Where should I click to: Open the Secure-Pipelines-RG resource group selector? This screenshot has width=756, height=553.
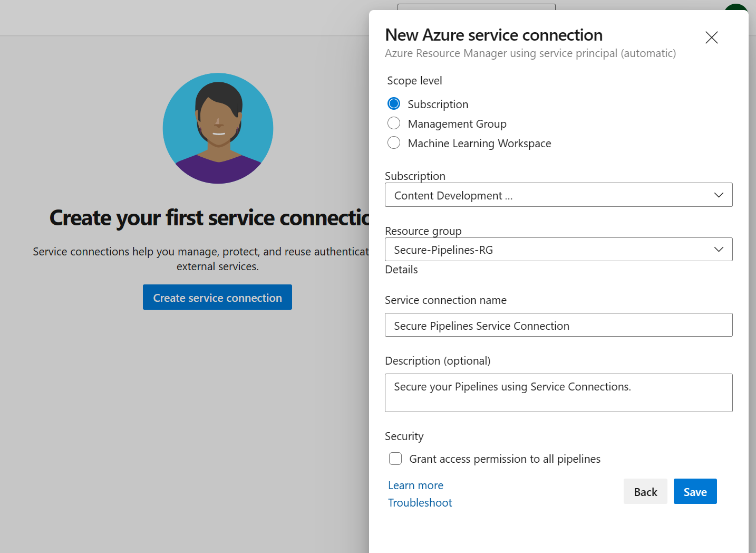coord(559,249)
